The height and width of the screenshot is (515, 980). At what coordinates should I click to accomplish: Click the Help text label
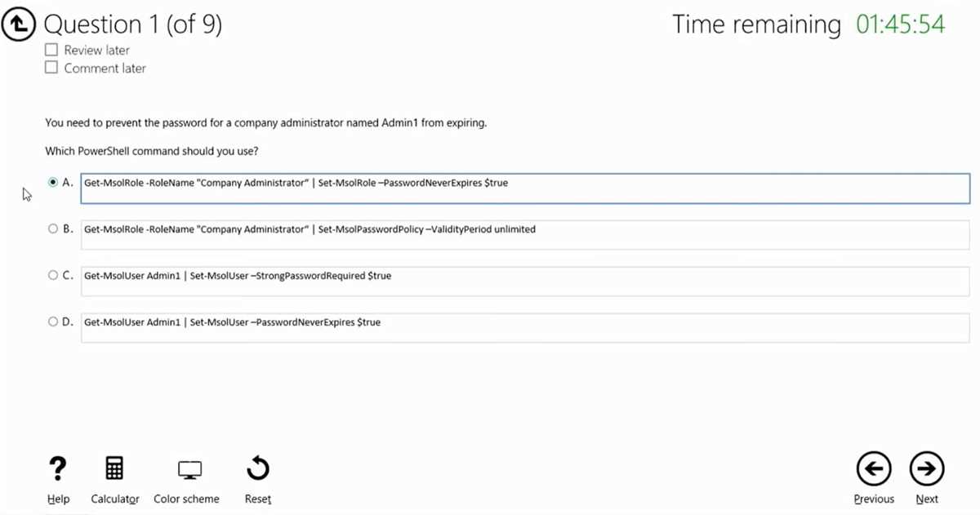point(58,499)
